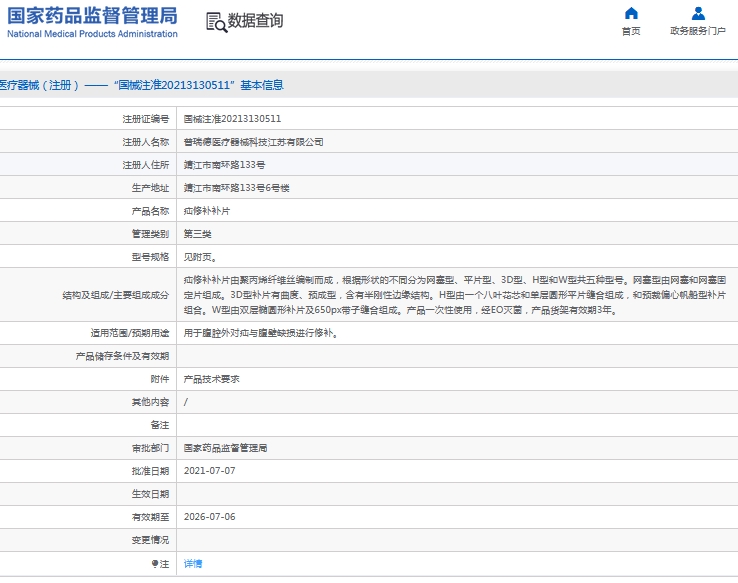This screenshot has width=738, height=583.
Task: Select registrant address 靖江市南环路133号
Action: tap(224, 165)
